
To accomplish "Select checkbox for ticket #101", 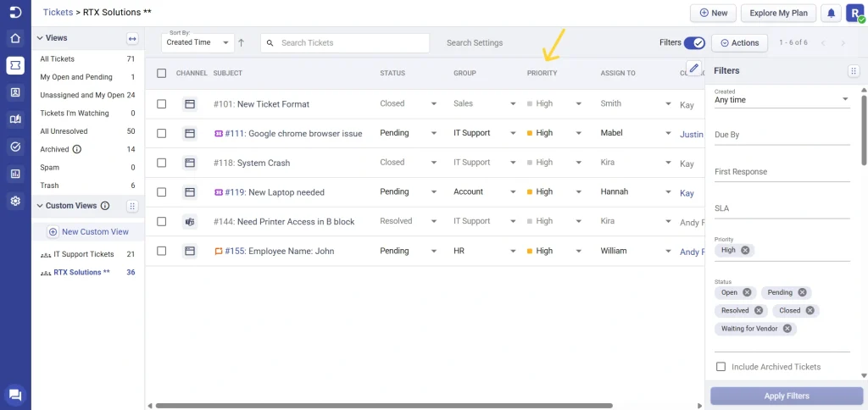I will [x=162, y=104].
